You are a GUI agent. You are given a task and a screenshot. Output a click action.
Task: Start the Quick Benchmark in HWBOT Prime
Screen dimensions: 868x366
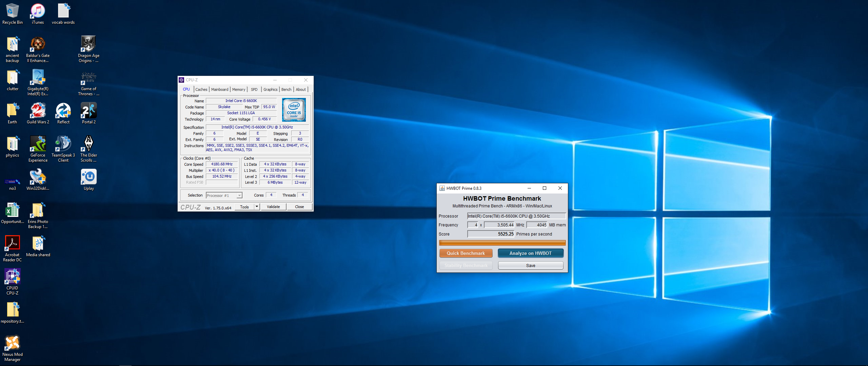pos(466,253)
